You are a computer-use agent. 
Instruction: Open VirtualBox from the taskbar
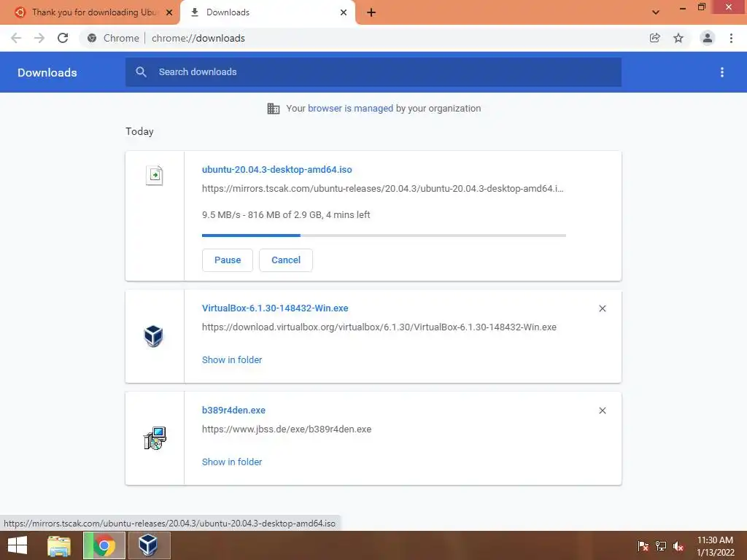[148, 545]
